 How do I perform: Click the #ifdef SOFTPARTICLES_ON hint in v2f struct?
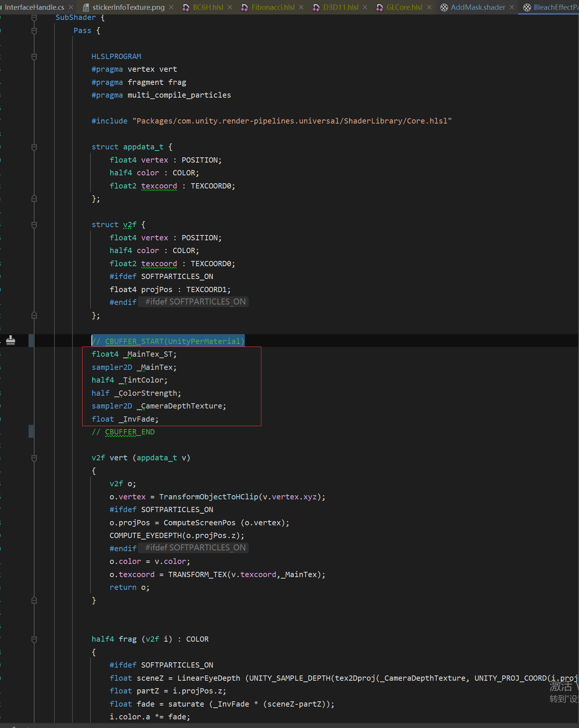tap(194, 302)
